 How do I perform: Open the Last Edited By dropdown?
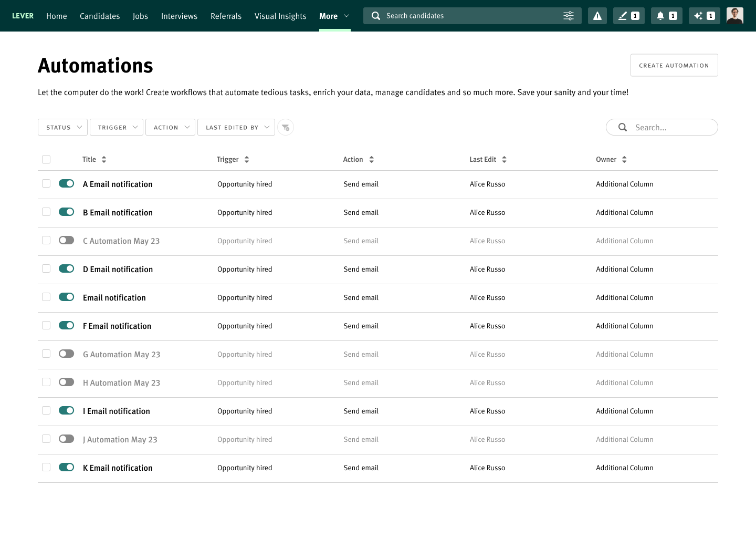(236, 127)
